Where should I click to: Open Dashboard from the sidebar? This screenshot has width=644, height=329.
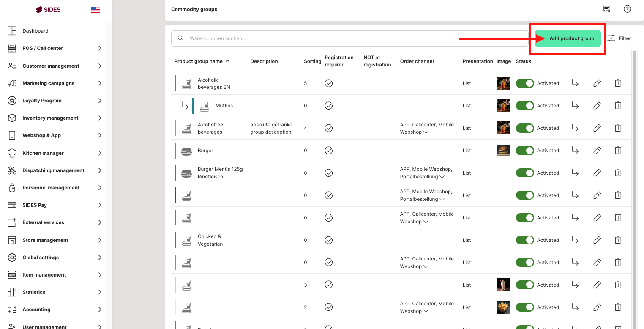coord(35,31)
